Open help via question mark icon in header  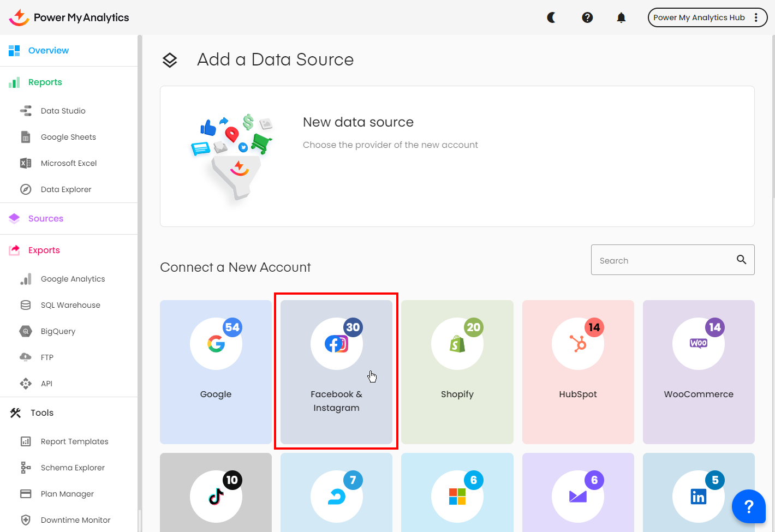587,17
